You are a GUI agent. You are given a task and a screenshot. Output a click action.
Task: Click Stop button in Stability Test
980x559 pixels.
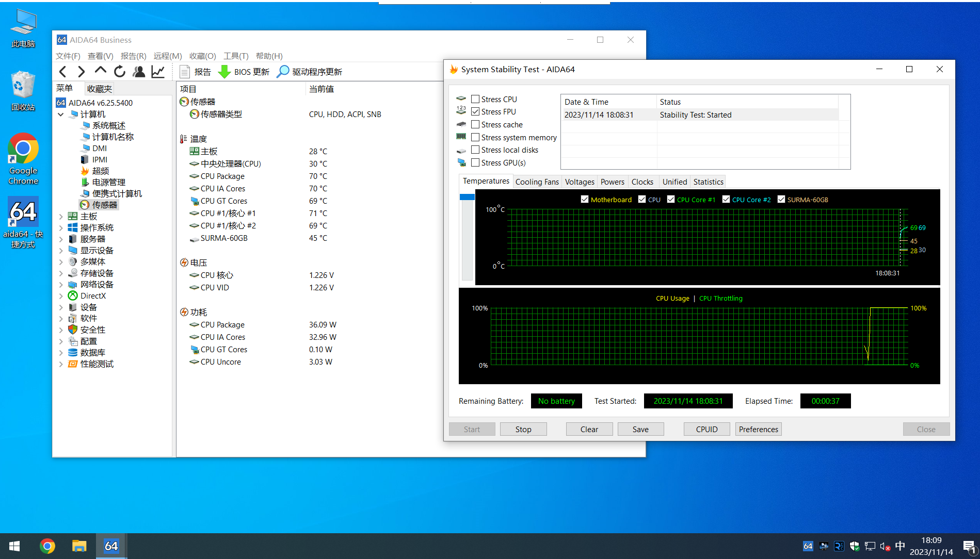(x=523, y=429)
